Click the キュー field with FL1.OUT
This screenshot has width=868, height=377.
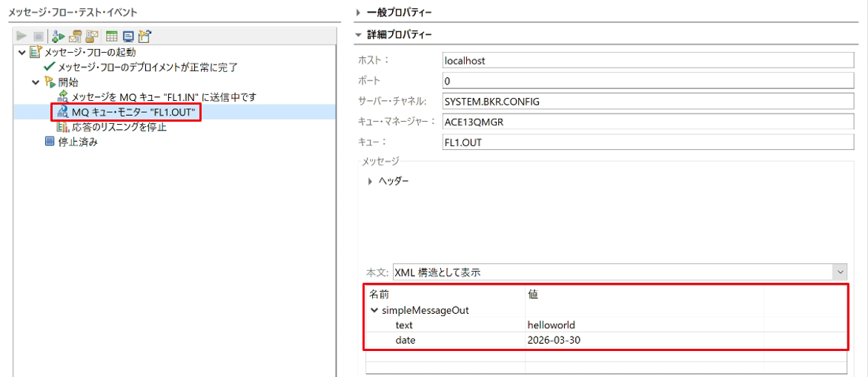[649, 142]
